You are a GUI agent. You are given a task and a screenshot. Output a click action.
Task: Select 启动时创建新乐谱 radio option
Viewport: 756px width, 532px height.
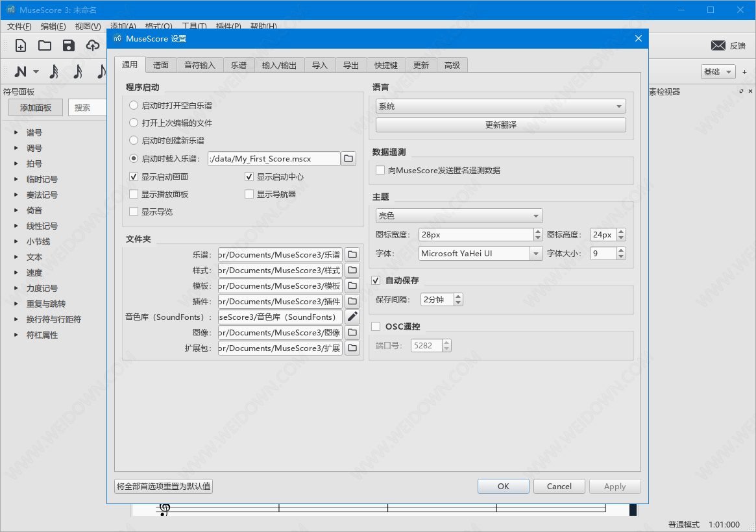point(134,140)
